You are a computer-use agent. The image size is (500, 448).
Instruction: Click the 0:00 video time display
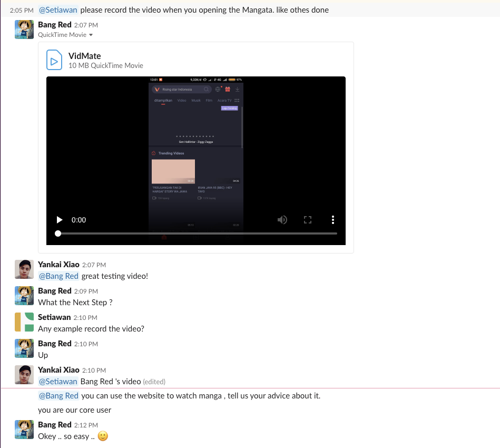(79, 220)
